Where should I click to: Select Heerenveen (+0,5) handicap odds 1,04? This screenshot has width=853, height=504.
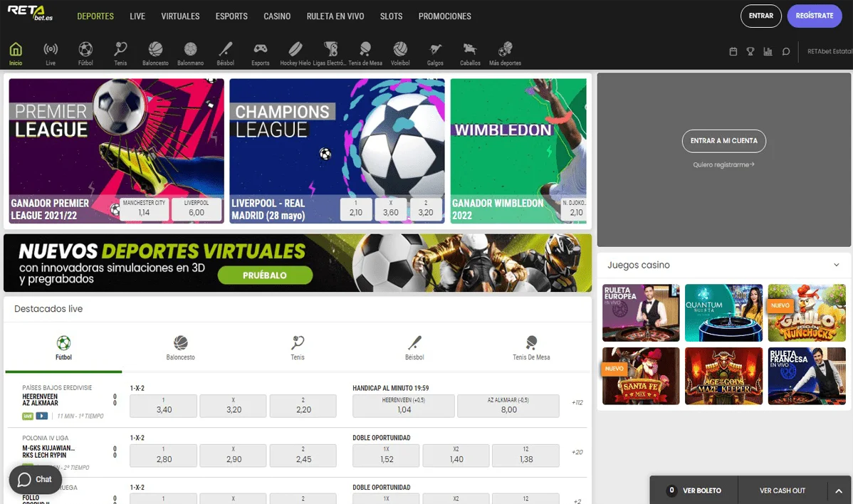click(x=404, y=406)
